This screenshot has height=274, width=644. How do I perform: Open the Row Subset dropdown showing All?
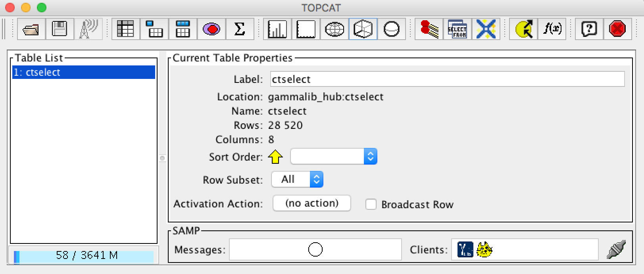click(x=297, y=180)
